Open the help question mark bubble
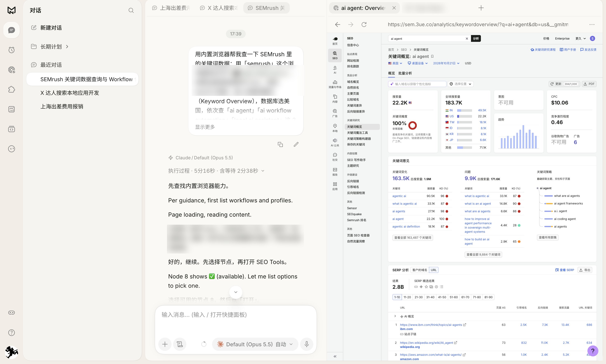 (593, 351)
